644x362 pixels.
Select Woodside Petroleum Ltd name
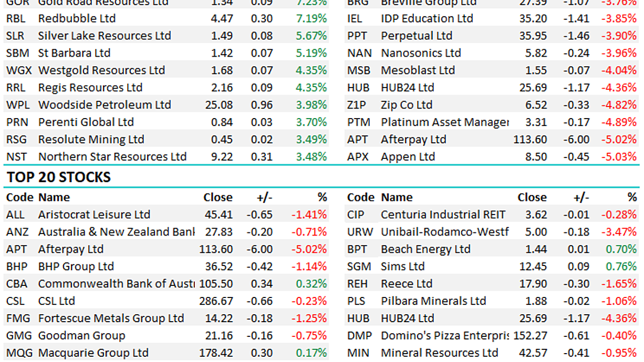[105, 105]
